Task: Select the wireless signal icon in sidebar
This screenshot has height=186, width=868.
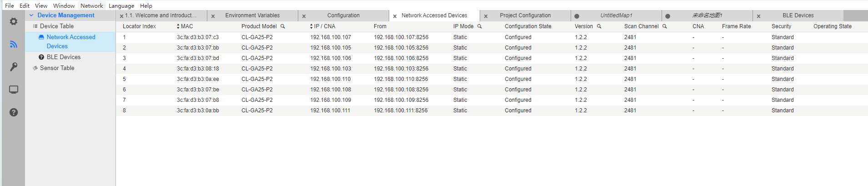Action: click(x=14, y=44)
